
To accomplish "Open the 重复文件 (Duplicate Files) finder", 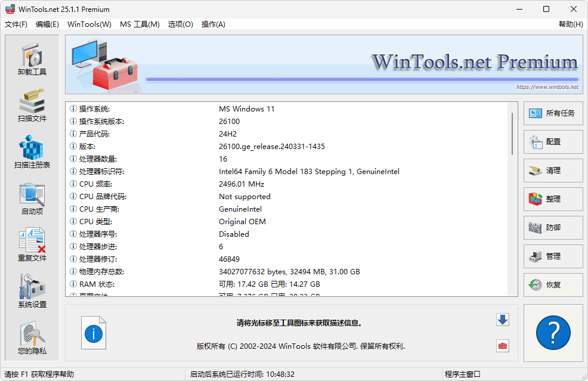I will pyautogui.click(x=32, y=245).
